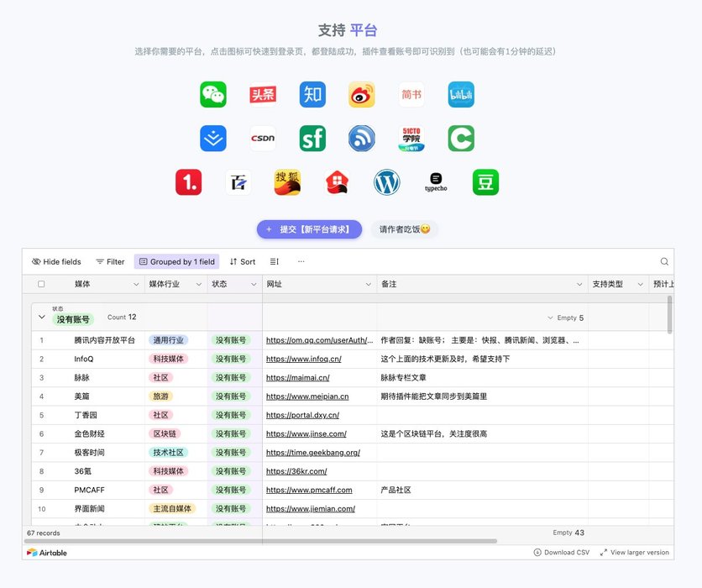
Task: Collapse the 没有账号 group
Action: tap(42, 318)
